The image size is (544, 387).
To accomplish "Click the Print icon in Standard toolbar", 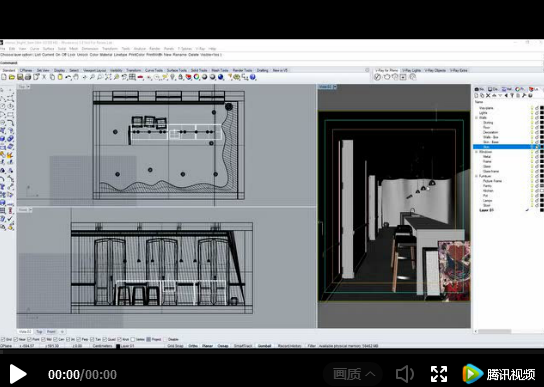I will click(x=28, y=77).
